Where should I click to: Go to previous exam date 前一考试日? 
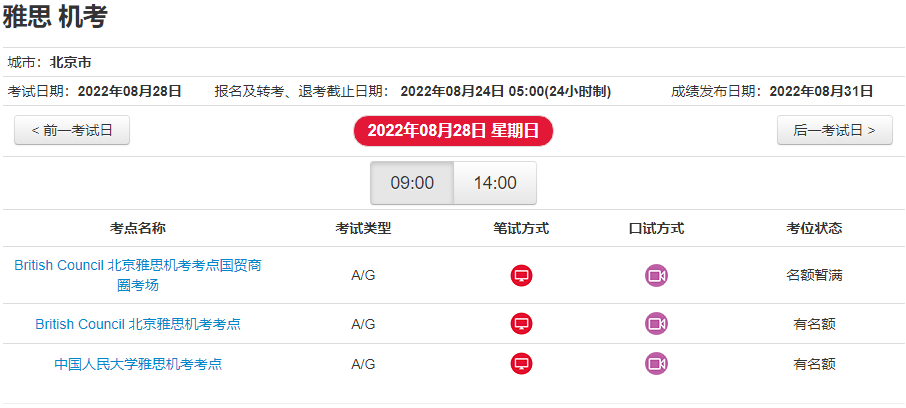point(72,130)
